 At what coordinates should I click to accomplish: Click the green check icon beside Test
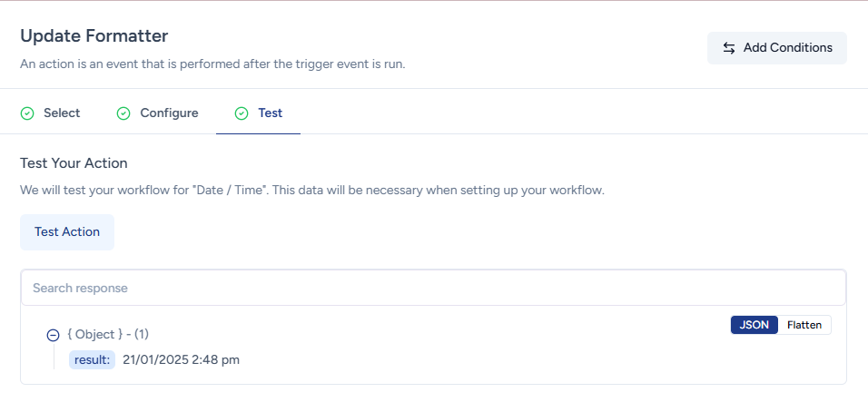(242, 113)
